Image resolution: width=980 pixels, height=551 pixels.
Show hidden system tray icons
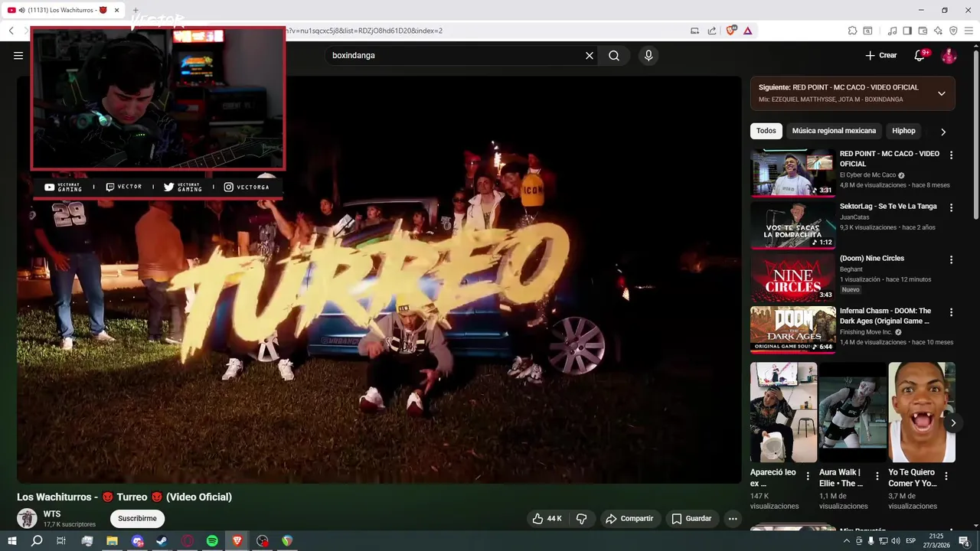pos(846,541)
